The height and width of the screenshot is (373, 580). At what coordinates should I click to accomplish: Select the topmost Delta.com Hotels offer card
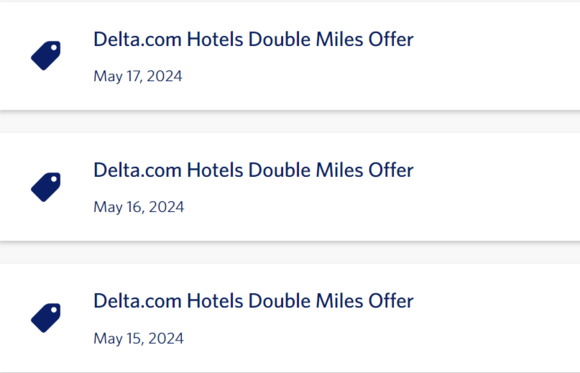[290, 56]
